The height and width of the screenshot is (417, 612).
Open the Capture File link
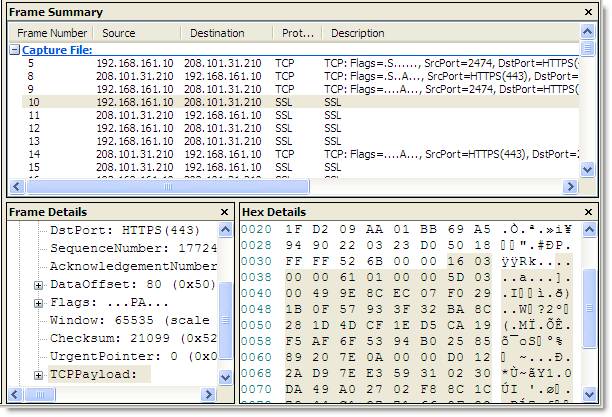(x=57, y=50)
